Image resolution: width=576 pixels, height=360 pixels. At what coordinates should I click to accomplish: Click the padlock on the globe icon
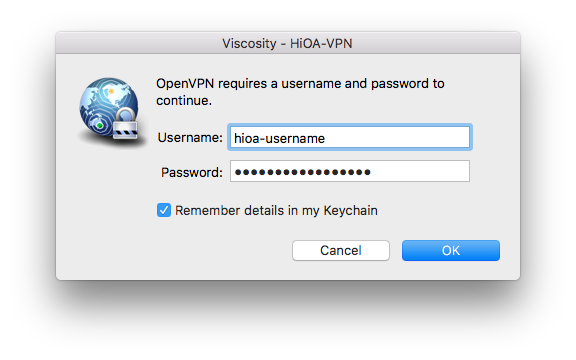[125, 124]
